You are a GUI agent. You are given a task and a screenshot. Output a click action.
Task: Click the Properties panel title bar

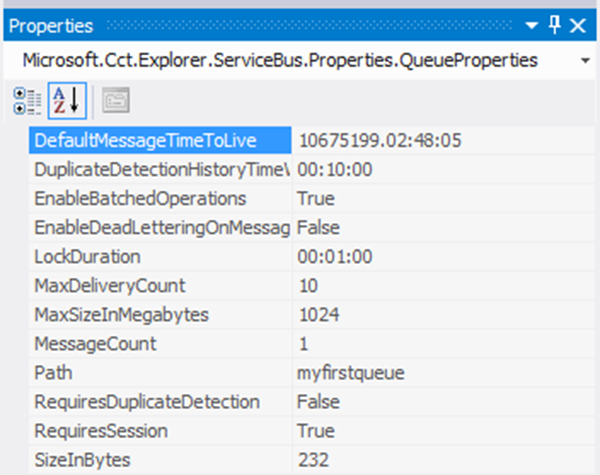(250, 25)
